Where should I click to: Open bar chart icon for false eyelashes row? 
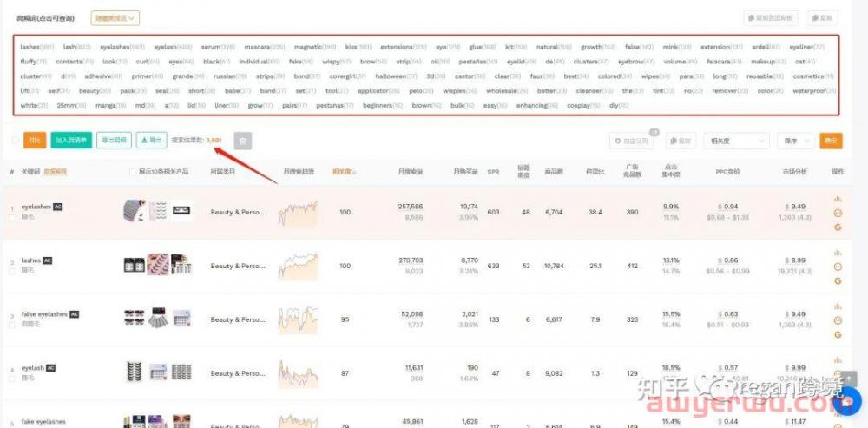[x=838, y=306]
